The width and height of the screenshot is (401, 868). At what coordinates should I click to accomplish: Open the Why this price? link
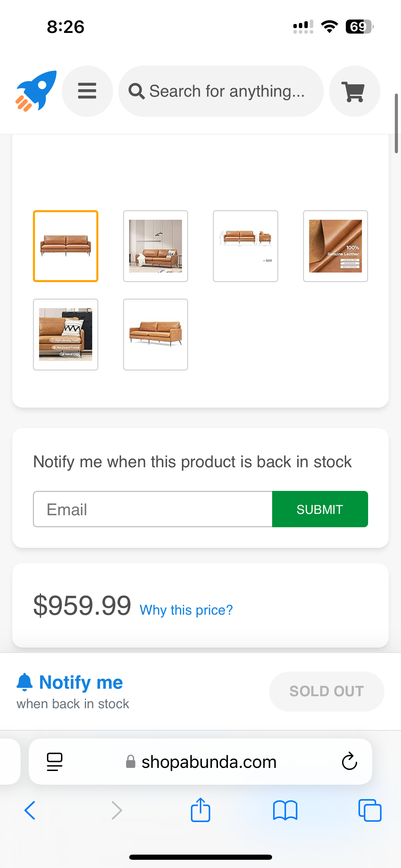[186, 610]
